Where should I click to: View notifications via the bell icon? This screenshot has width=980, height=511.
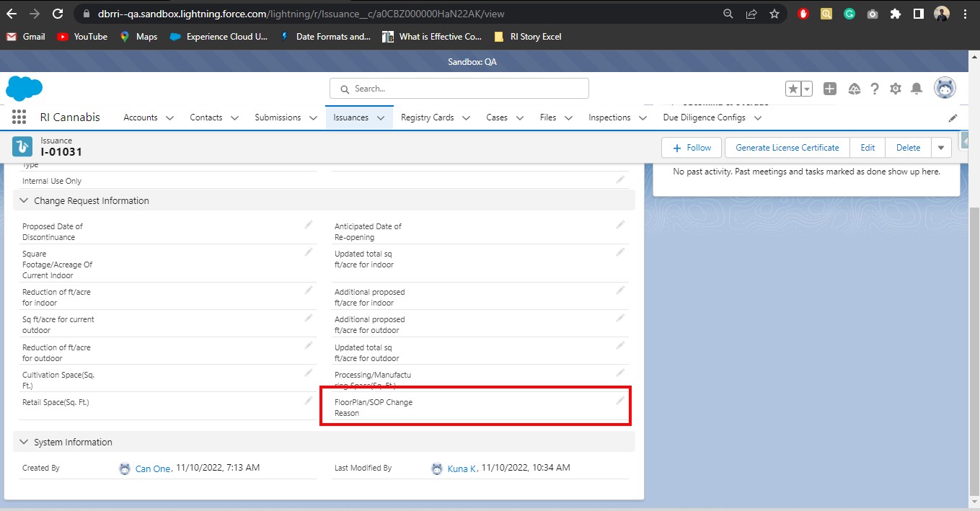coord(916,88)
